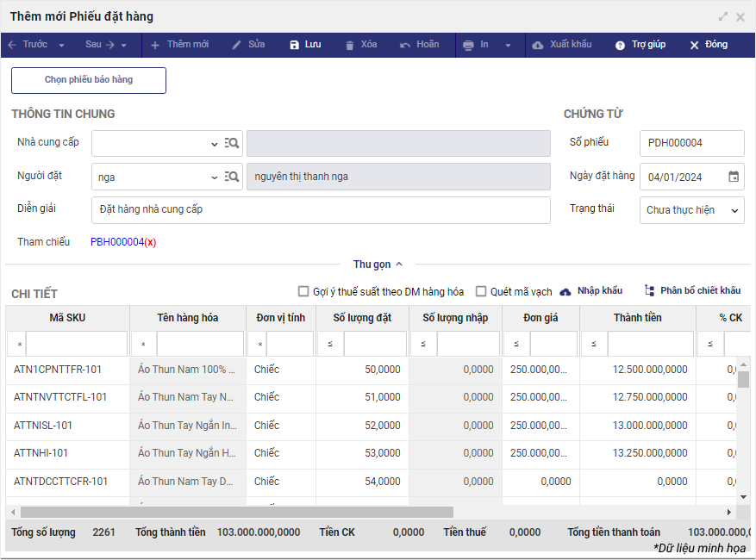Open Trợ giúp help icon
The image size is (756, 560).
620,45
